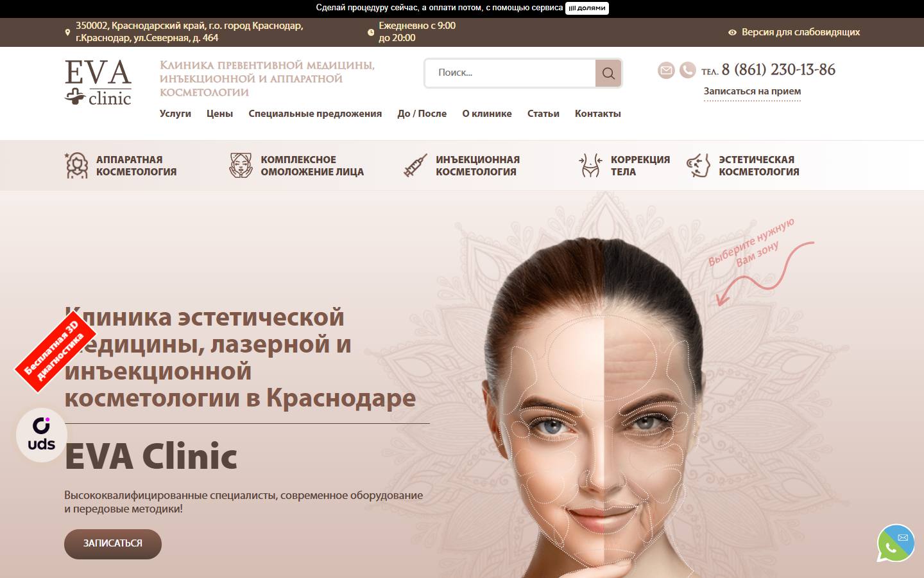Call phone number 8 (861) 230-13-86
Image resolution: width=924 pixels, height=578 pixels.
pos(778,69)
